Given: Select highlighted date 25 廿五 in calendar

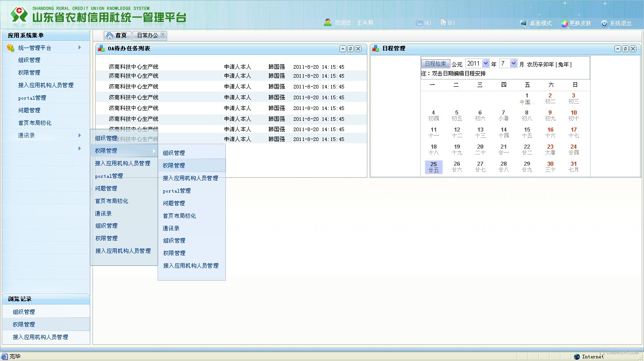Looking at the screenshot, I should 433,167.
